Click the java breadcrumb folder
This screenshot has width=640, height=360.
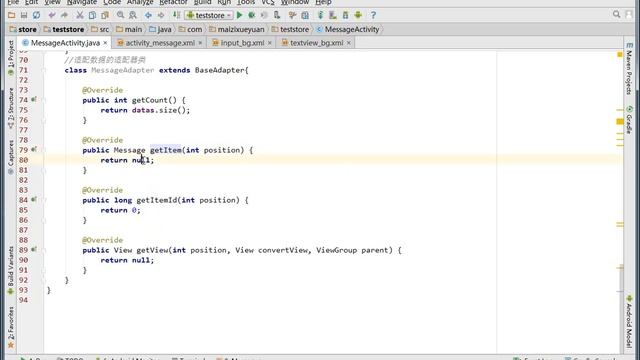pyautogui.click(x=160, y=29)
